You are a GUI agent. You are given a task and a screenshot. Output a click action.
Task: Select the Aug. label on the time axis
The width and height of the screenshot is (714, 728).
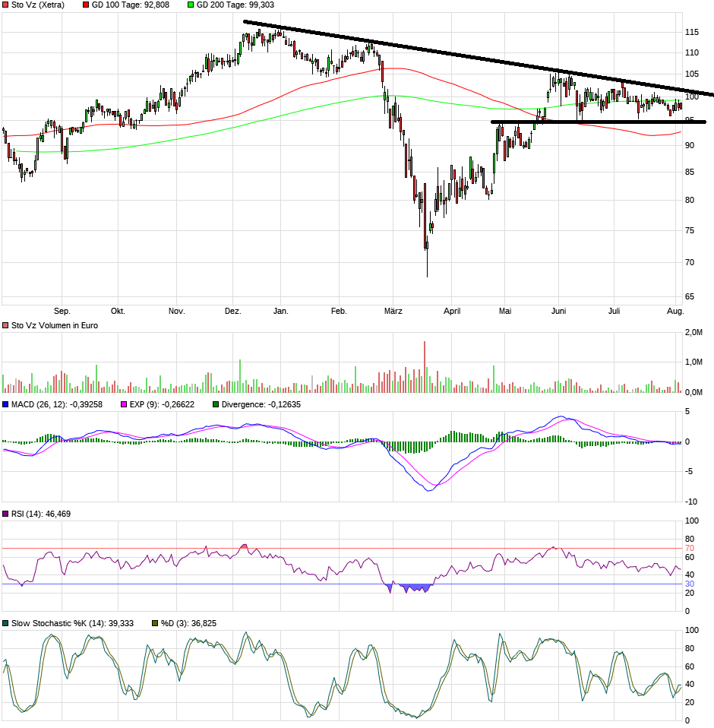[675, 311]
